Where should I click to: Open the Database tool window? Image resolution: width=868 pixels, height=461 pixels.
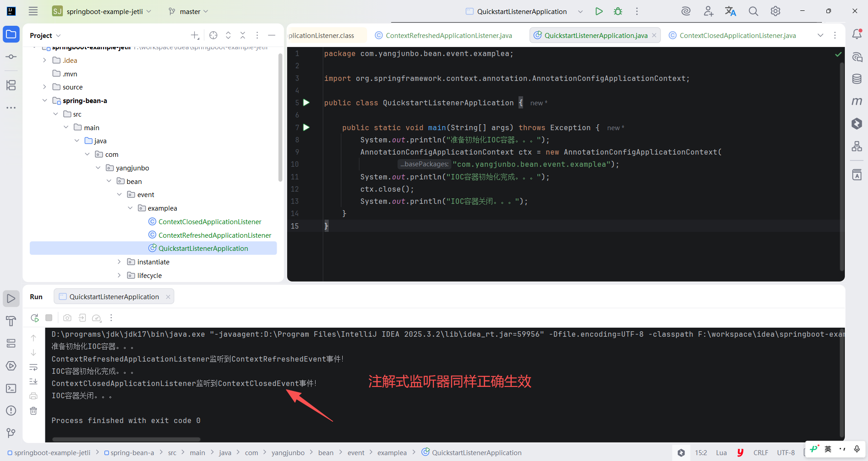click(x=857, y=79)
